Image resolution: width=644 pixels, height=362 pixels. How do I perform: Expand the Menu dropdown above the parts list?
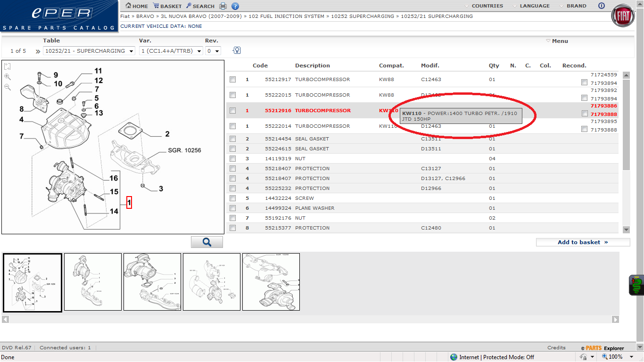coord(557,41)
